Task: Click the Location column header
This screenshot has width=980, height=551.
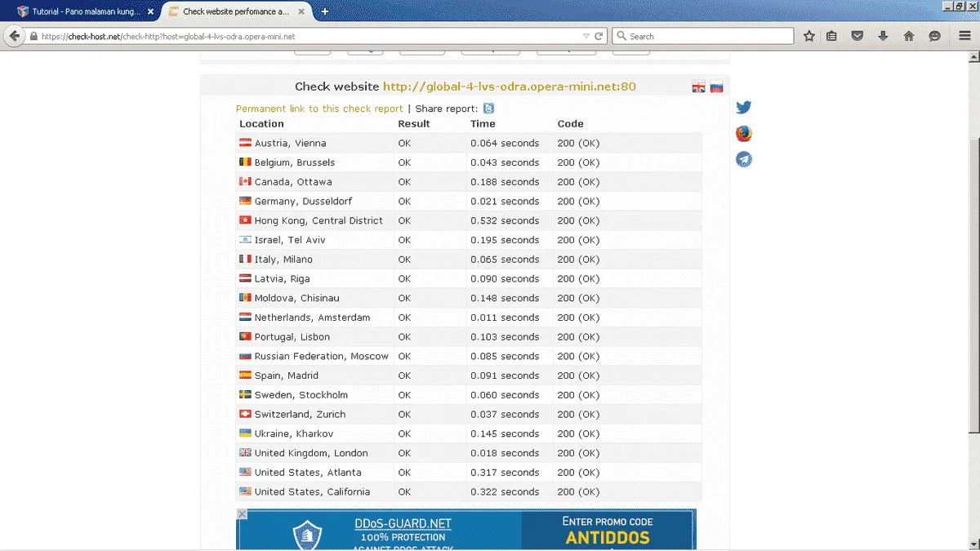Action: click(x=261, y=124)
